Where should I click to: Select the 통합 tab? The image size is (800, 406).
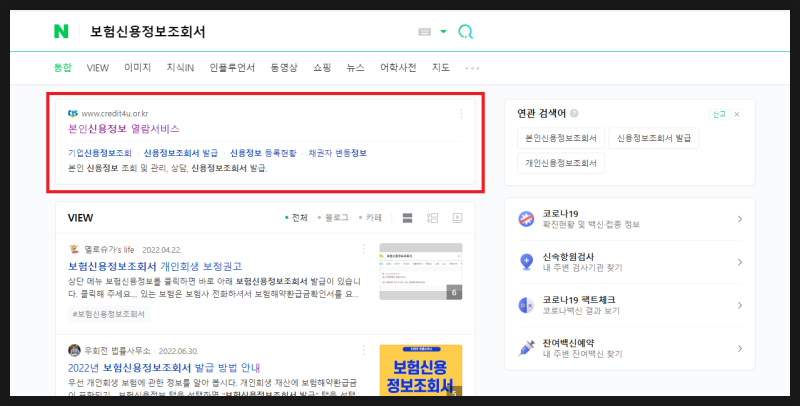tap(63, 67)
